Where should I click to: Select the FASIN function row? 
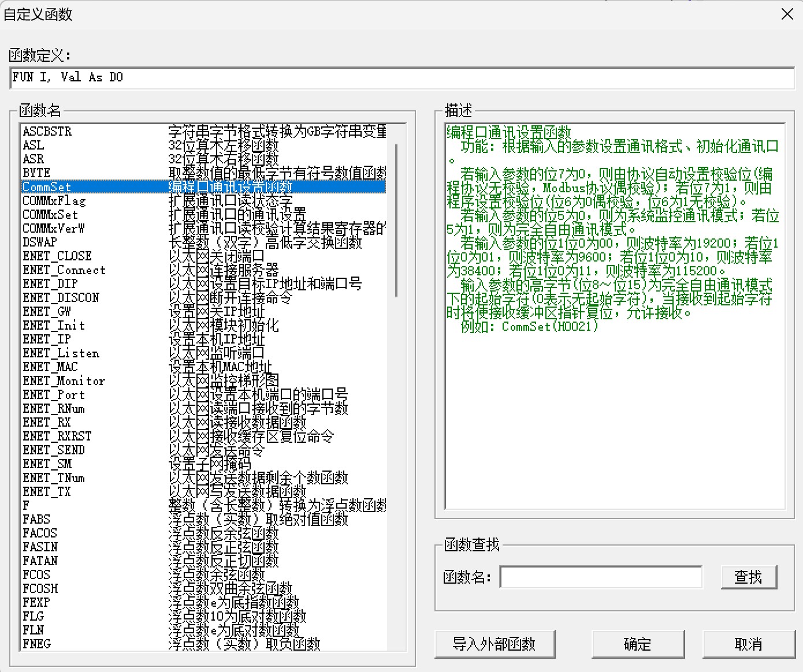(204, 547)
